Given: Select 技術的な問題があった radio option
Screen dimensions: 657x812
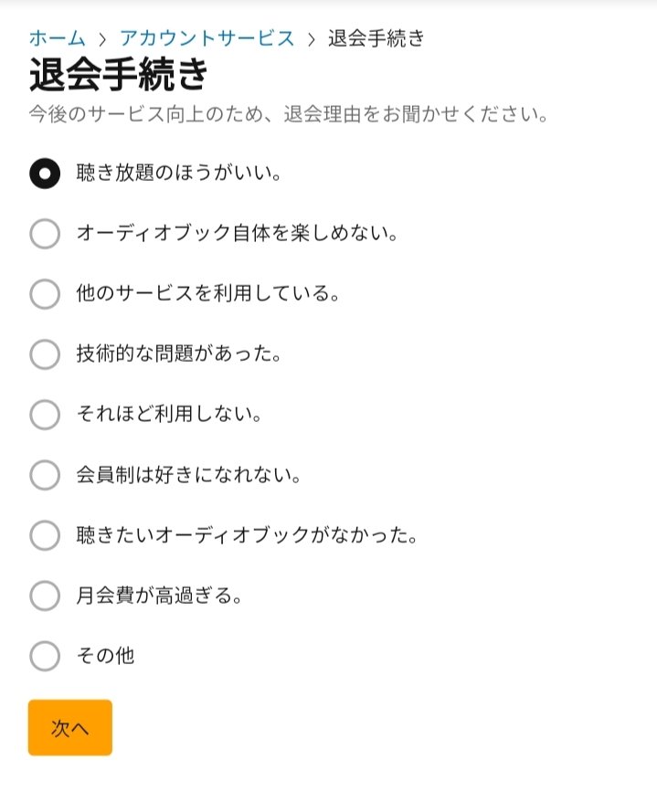Looking at the screenshot, I should pos(45,354).
